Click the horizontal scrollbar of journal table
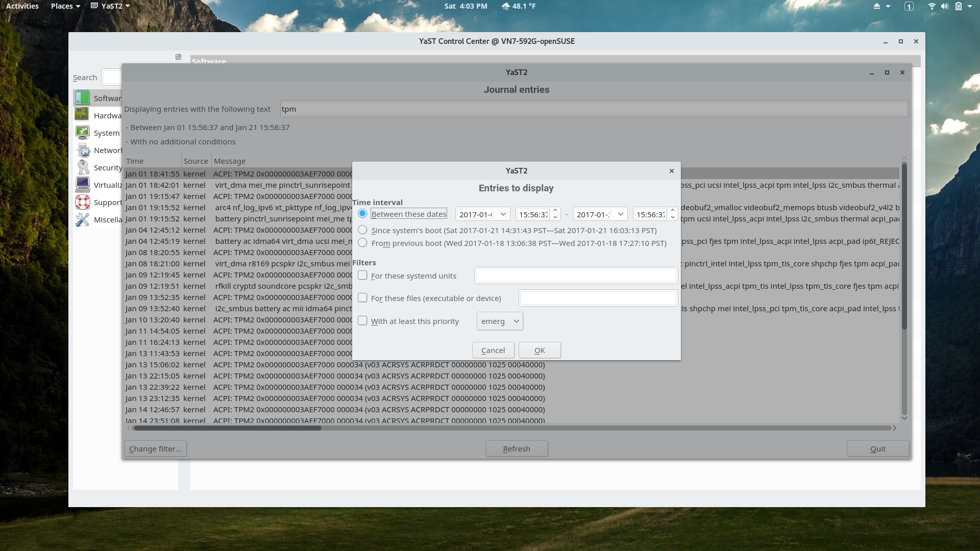Screen dimensions: 980x551 (227, 428)
